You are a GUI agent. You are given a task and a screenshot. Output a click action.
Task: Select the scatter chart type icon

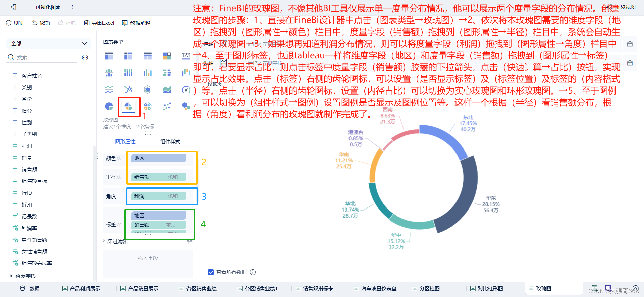(167, 107)
